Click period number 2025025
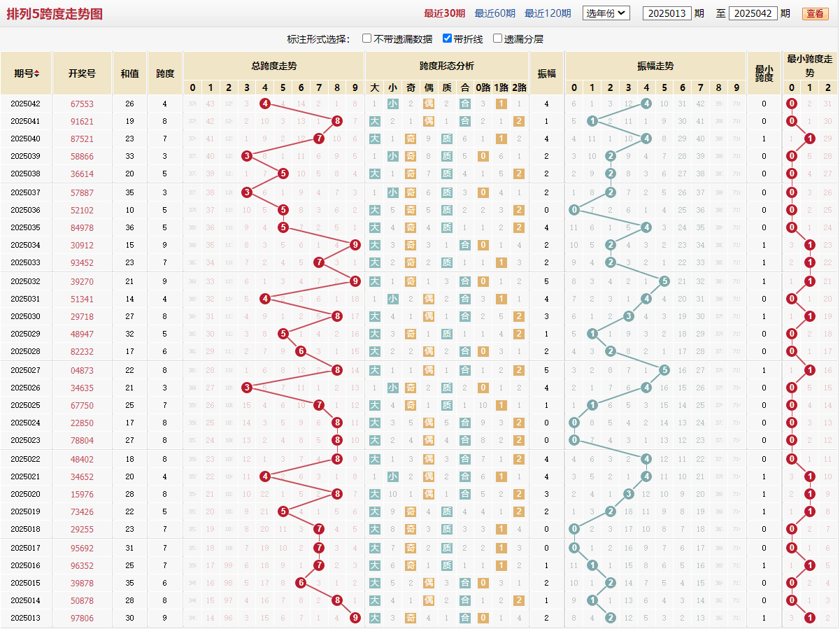The image size is (840, 629). click(x=26, y=405)
